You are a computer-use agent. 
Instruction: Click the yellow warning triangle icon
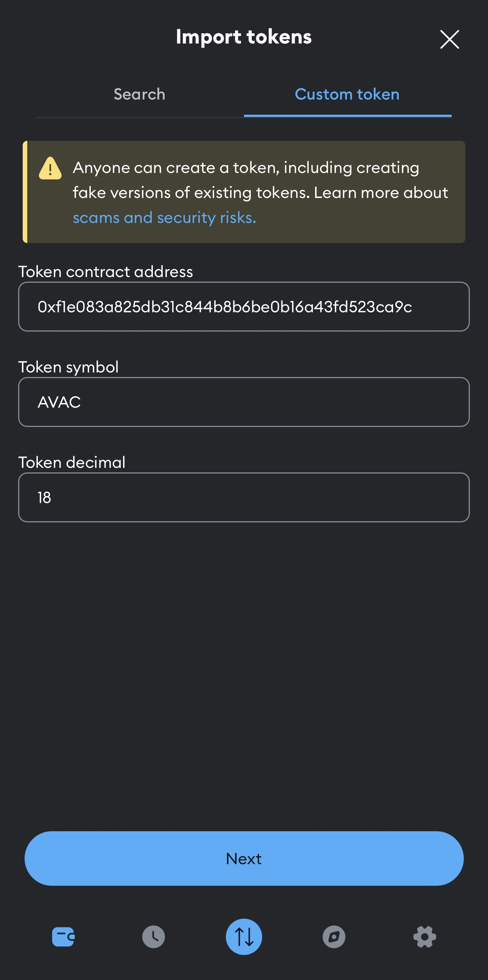[50, 168]
